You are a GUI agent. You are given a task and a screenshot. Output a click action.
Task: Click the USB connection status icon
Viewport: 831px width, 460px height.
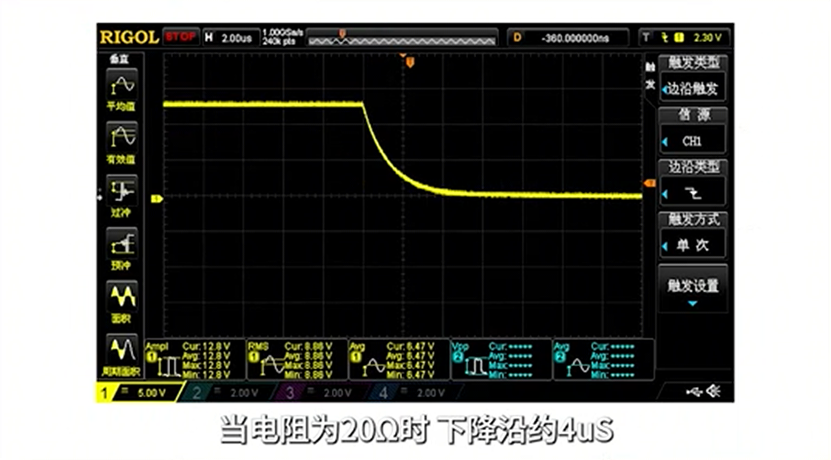pyautogui.click(x=694, y=392)
